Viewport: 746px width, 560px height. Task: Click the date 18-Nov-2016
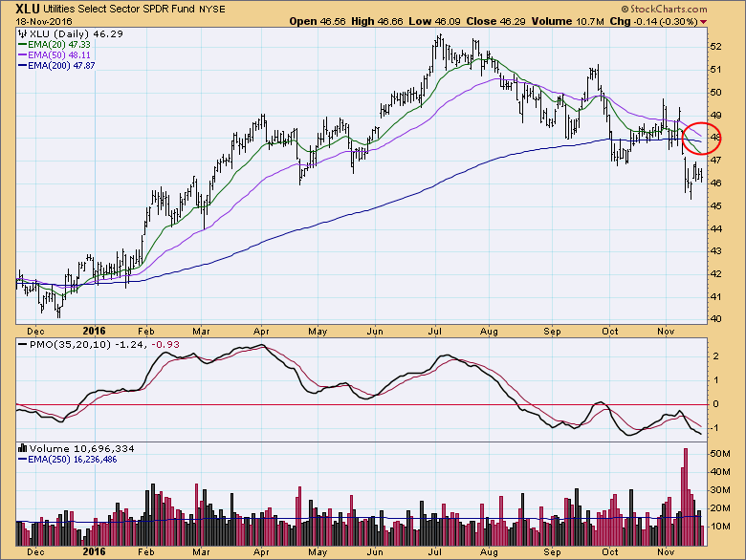coord(44,21)
